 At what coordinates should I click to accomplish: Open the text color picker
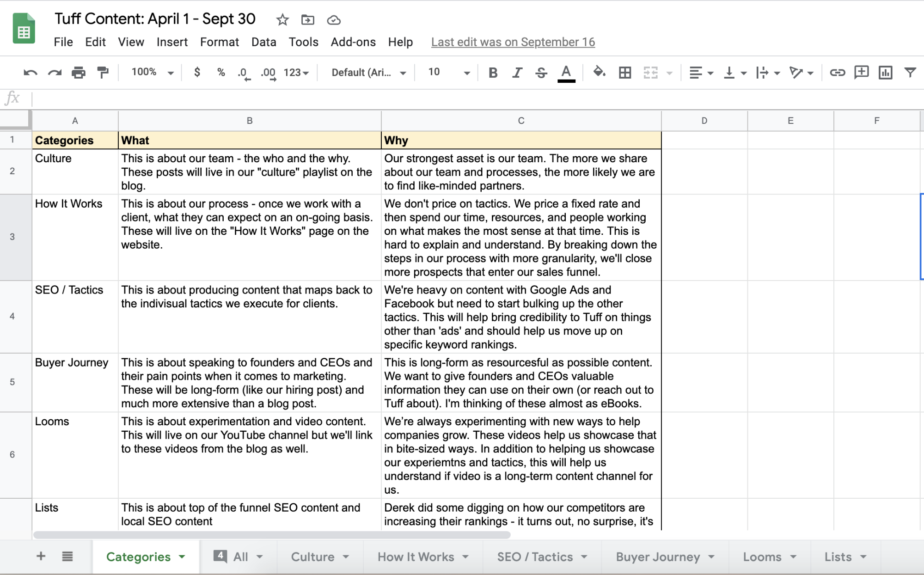(566, 73)
